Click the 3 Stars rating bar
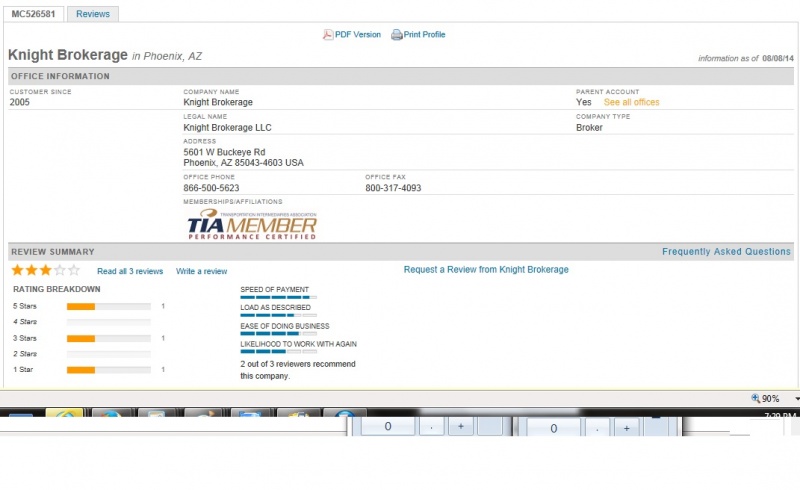Image resolution: width=800 pixels, height=490 pixels. (x=109, y=338)
